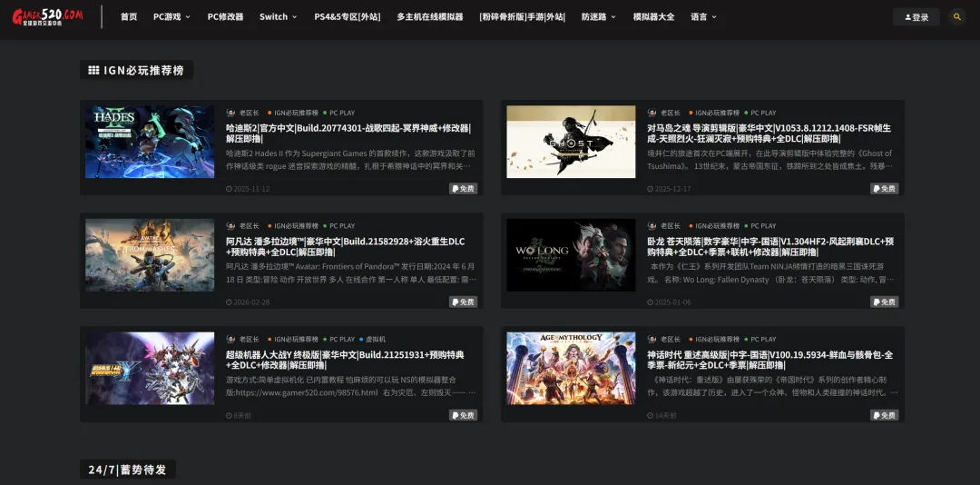Open 多主机在线模拟器 menu item
The width and height of the screenshot is (980, 485).
429,17
